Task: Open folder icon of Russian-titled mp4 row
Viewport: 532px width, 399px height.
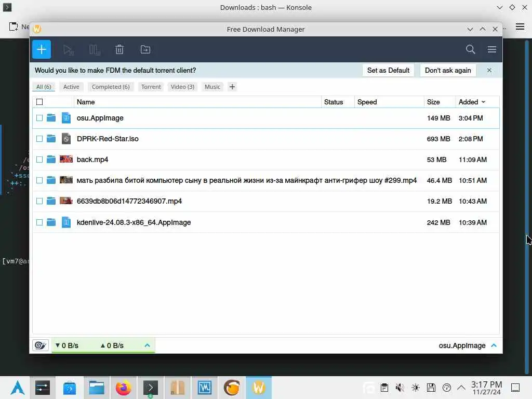Action: pos(51,180)
